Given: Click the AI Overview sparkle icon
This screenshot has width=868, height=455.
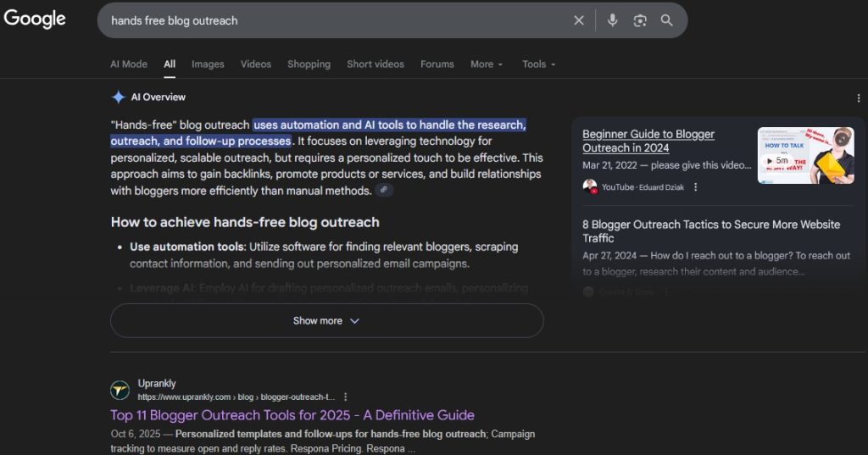Looking at the screenshot, I should (x=118, y=97).
